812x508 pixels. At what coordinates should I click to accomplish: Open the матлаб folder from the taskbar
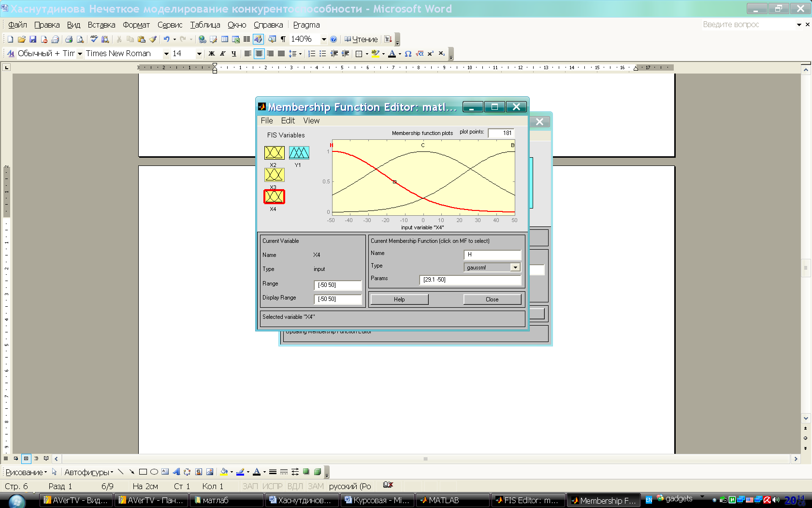[x=227, y=500]
